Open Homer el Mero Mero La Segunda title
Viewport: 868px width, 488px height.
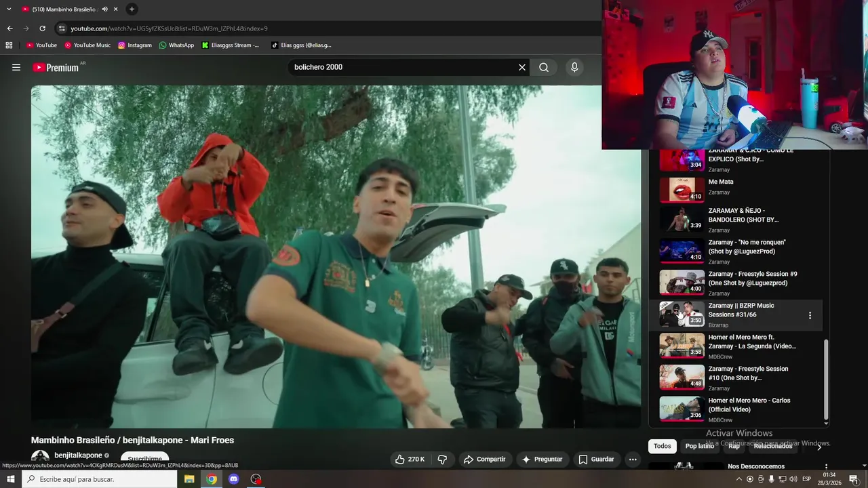(752, 342)
